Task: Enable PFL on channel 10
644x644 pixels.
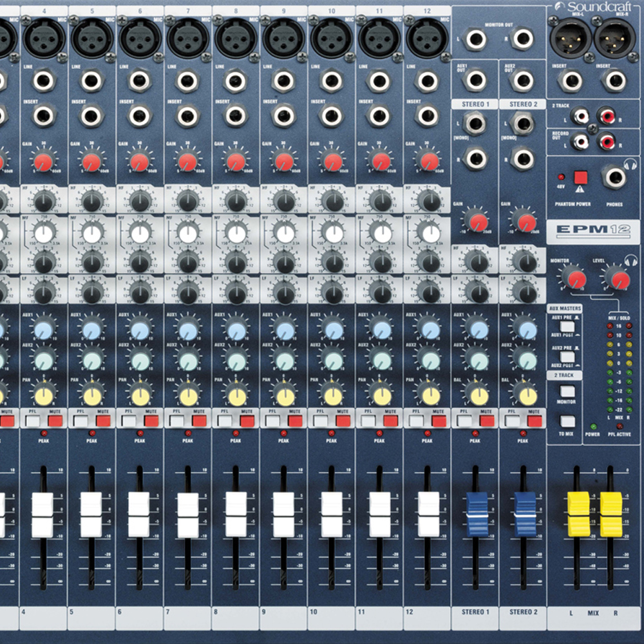Action: (320, 421)
